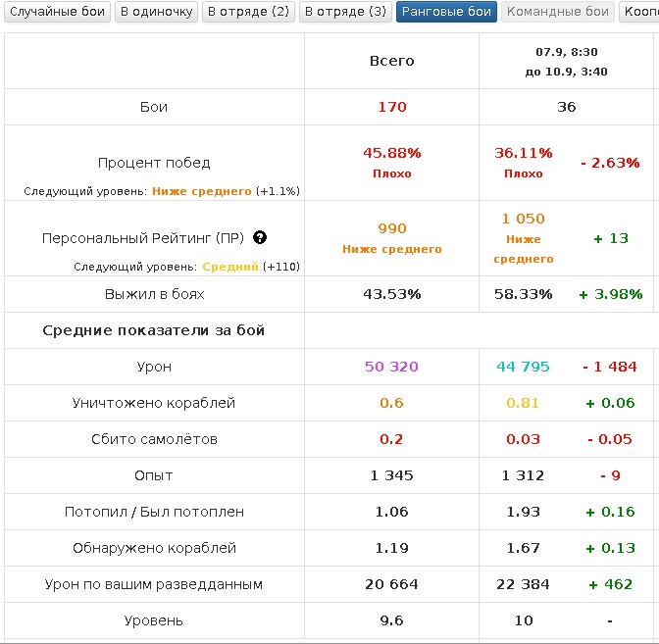
Task: Click the active Ранговые бои tab
Action: pyautogui.click(x=446, y=12)
